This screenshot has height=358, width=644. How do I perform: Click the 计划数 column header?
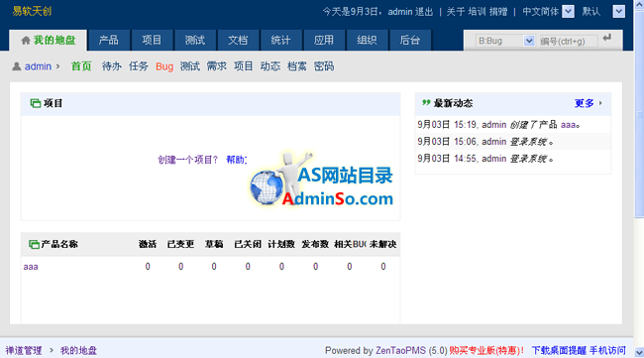pos(281,244)
